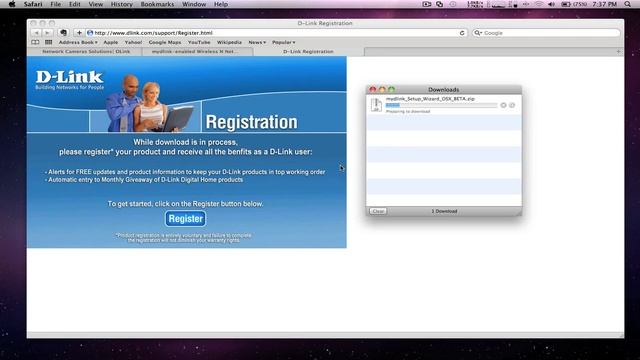Open the Wikipedia bookmark link
640x360 pixels.
[x=229, y=42]
